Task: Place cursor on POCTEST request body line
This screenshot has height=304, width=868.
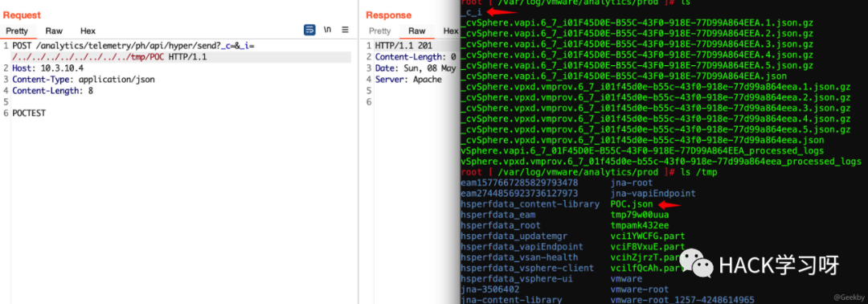Action: click(x=29, y=113)
